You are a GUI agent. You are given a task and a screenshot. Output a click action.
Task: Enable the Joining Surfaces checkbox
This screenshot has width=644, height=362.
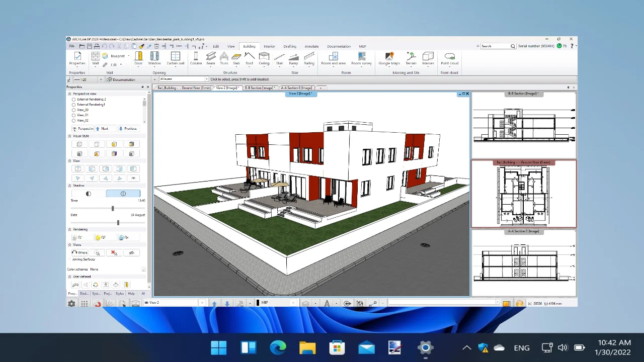pos(70,259)
